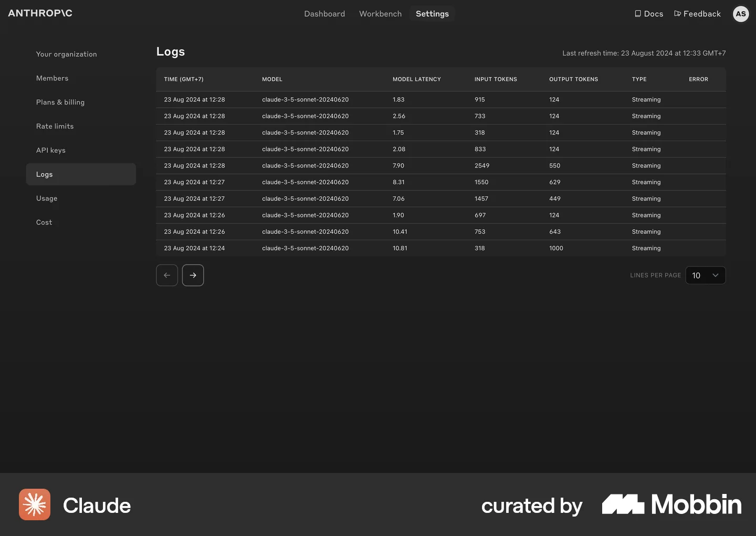Select the log entry with 1.75 latency

441,133
